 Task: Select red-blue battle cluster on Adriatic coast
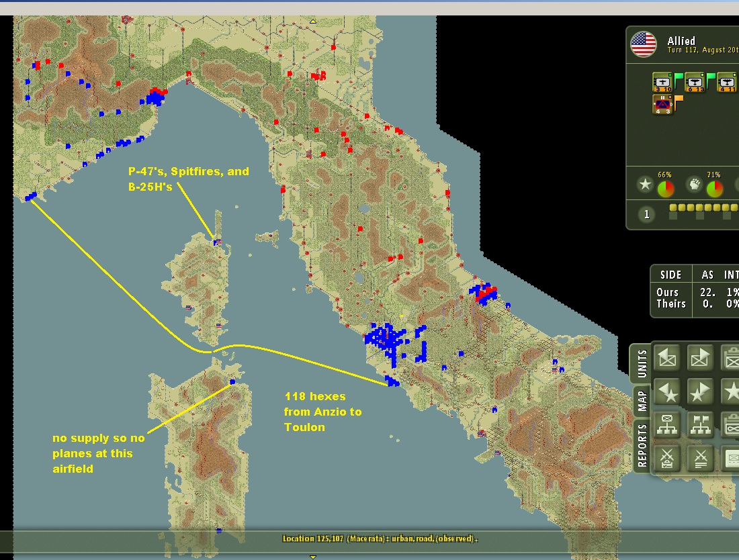(484, 294)
